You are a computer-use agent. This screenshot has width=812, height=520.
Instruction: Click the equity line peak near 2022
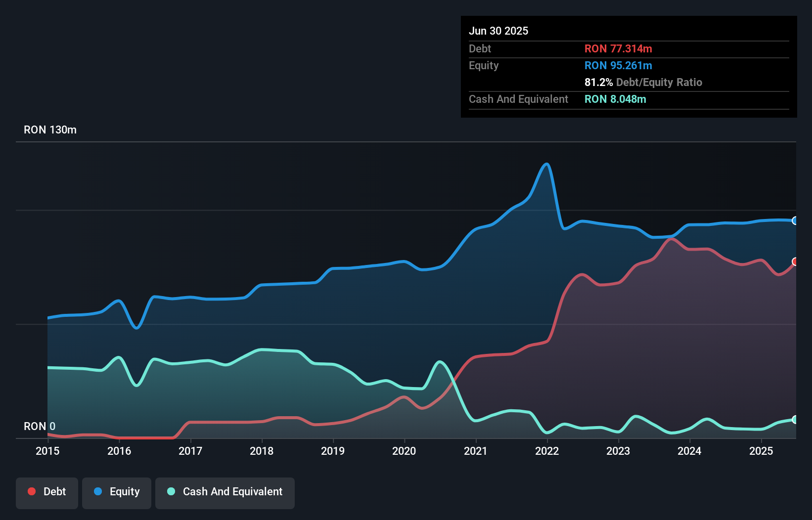point(546,164)
